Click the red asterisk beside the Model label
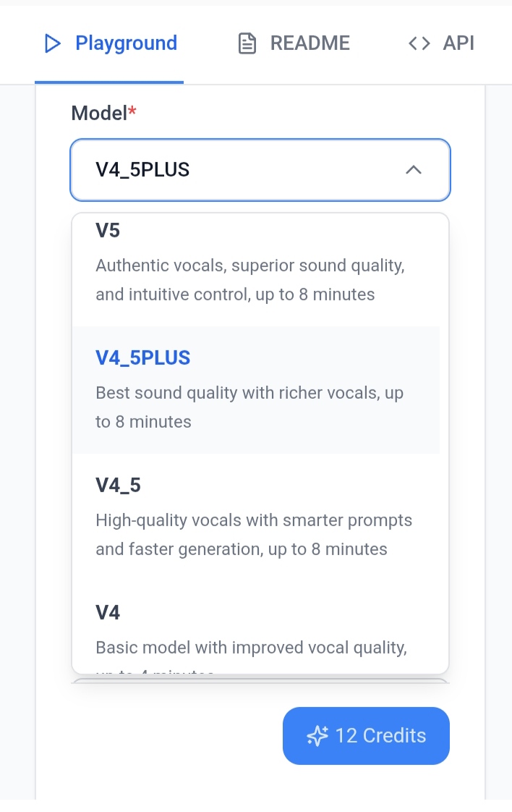Viewport: 512px width, 812px height. pyautogui.click(x=131, y=112)
